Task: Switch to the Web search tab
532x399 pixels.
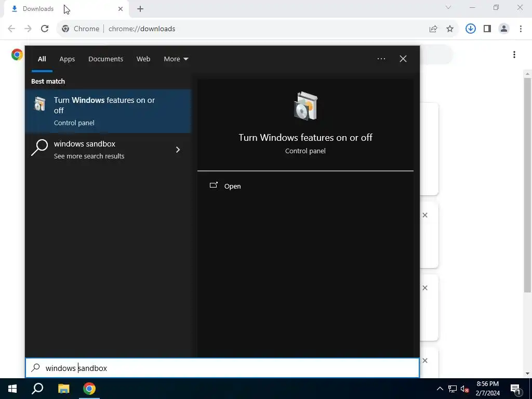Action: click(x=143, y=59)
